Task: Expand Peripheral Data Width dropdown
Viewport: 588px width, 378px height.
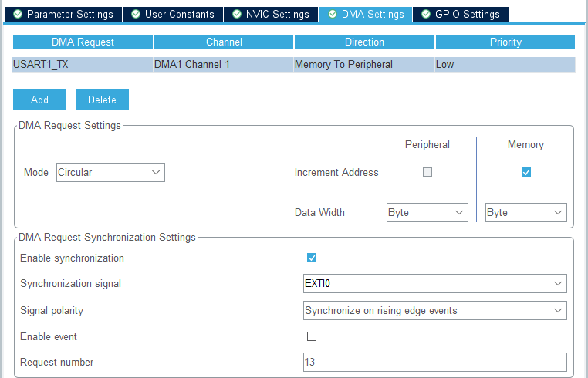Action: tap(427, 212)
